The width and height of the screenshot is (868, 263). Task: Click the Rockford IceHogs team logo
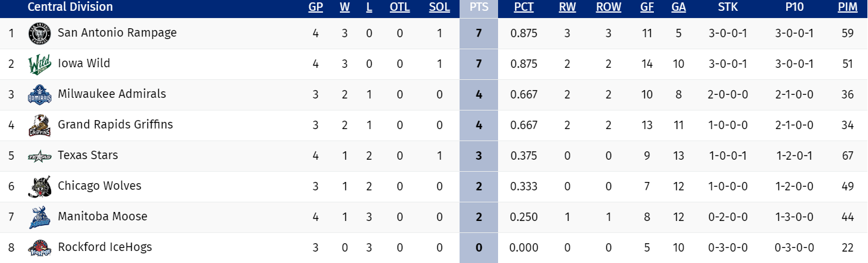pyautogui.click(x=40, y=248)
